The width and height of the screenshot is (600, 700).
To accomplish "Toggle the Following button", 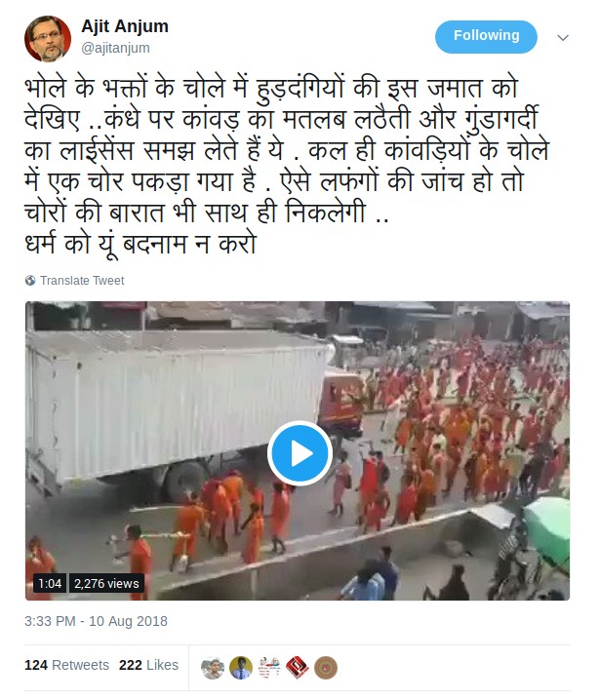I will point(486,36).
